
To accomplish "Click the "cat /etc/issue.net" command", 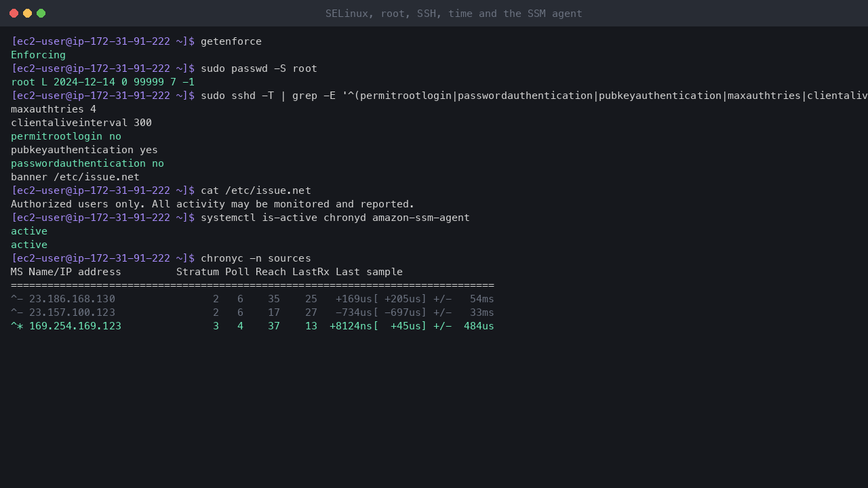I will coord(256,190).
